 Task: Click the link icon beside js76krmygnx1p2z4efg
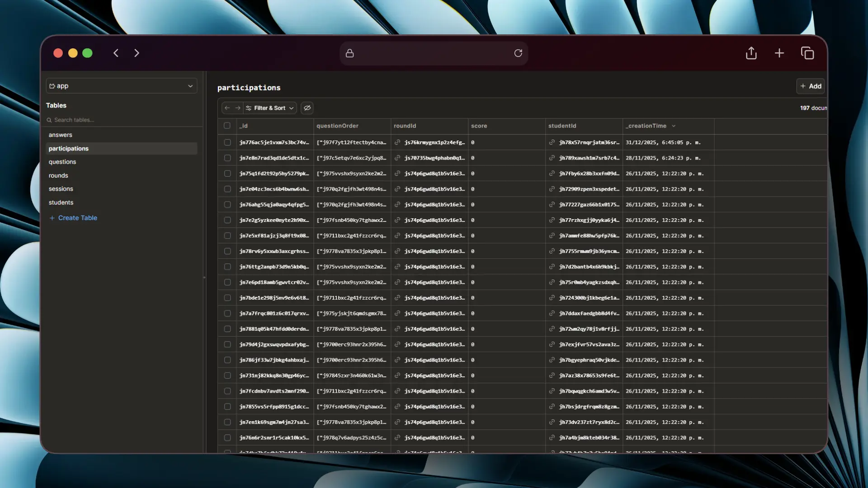(x=397, y=142)
